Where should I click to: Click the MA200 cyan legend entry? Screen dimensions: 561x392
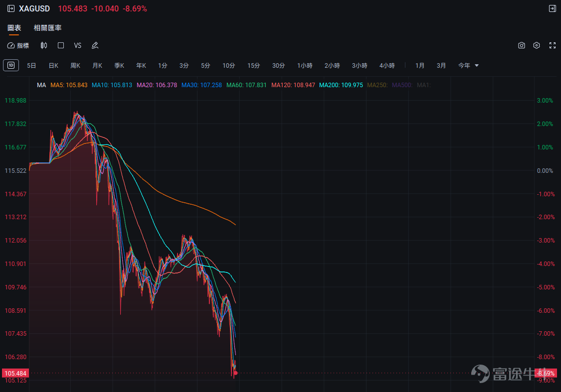coord(341,85)
